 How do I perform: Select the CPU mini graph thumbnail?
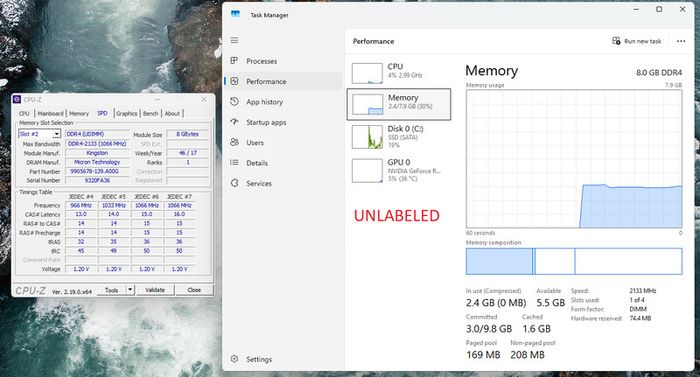367,73
